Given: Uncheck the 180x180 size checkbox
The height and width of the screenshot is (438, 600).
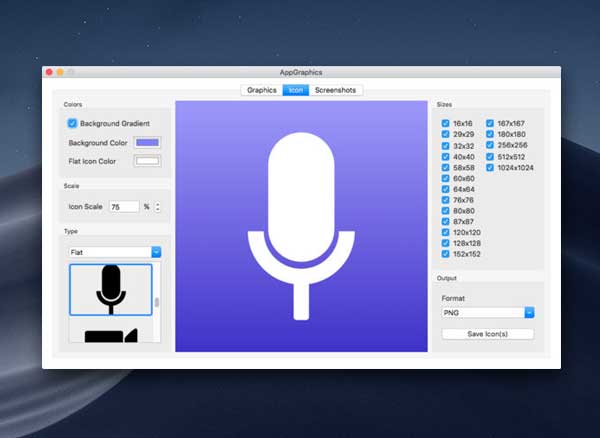Looking at the screenshot, I should tap(490, 134).
